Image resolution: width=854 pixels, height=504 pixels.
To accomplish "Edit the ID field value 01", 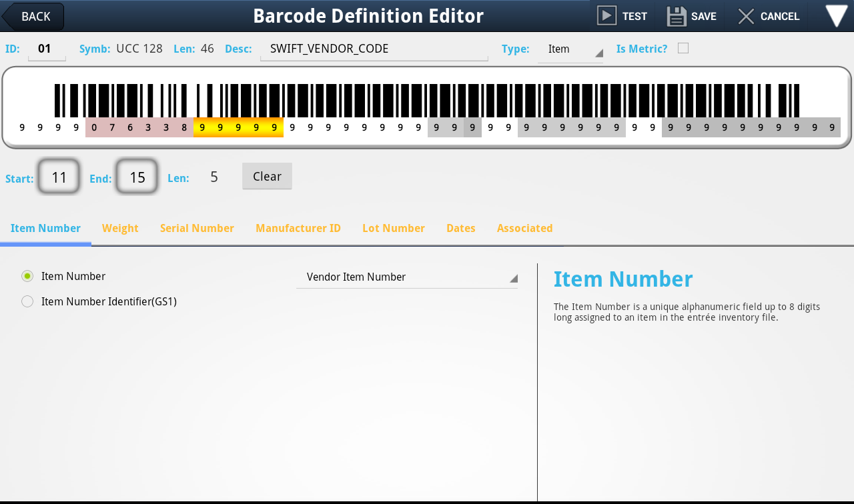I will click(x=47, y=49).
